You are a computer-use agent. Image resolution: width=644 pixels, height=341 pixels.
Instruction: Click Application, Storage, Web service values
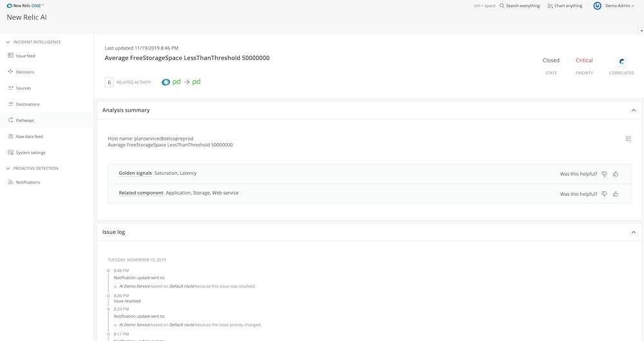pos(202,193)
